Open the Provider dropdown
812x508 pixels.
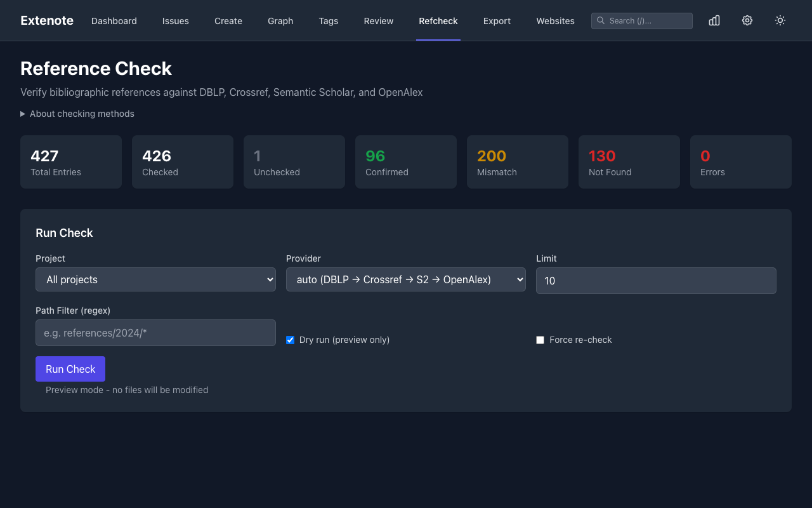click(406, 279)
